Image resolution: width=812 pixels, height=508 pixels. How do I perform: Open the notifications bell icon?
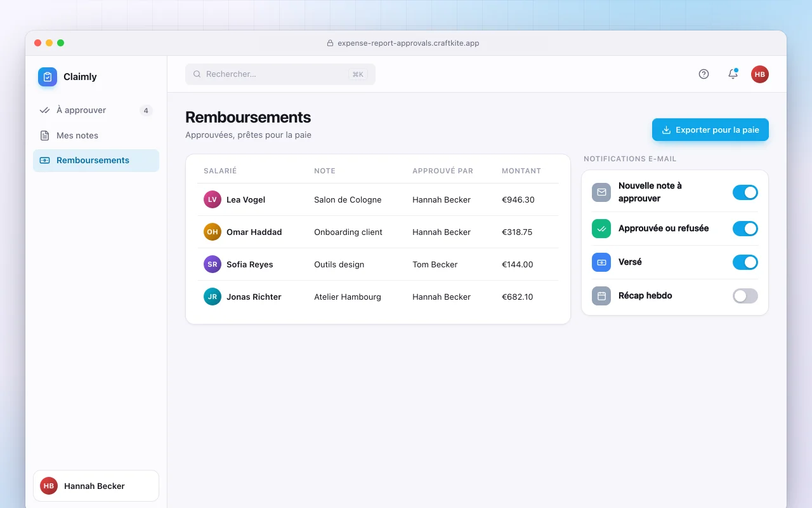(733, 74)
